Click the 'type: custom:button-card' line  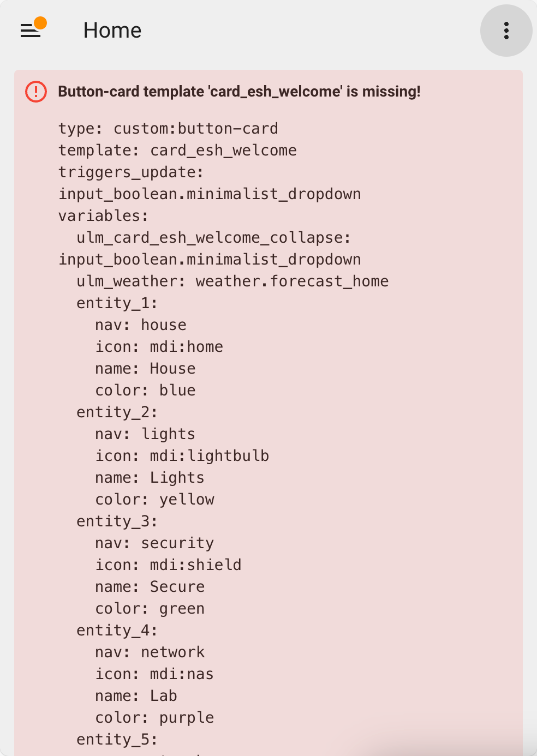tap(168, 129)
